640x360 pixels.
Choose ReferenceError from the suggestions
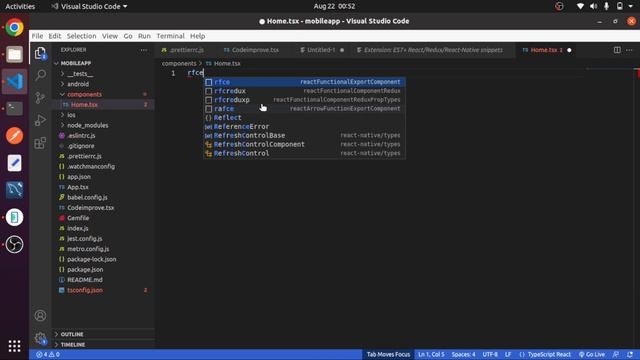[304, 127]
